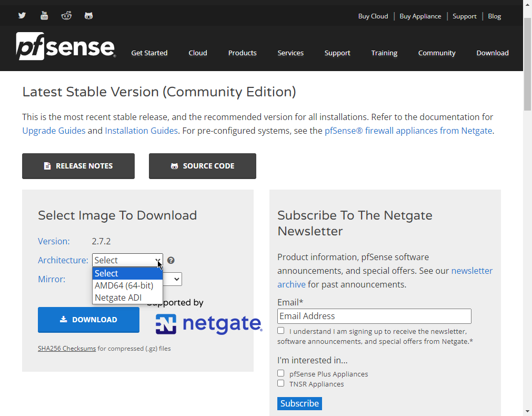Click the Subscribe button
The image size is (532, 416).
(x=299, y=403)
